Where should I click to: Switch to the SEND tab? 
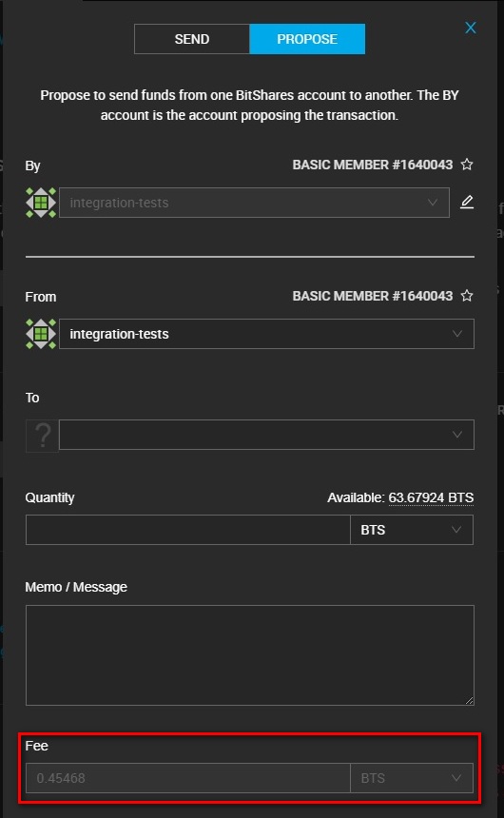tap(192, 39)
